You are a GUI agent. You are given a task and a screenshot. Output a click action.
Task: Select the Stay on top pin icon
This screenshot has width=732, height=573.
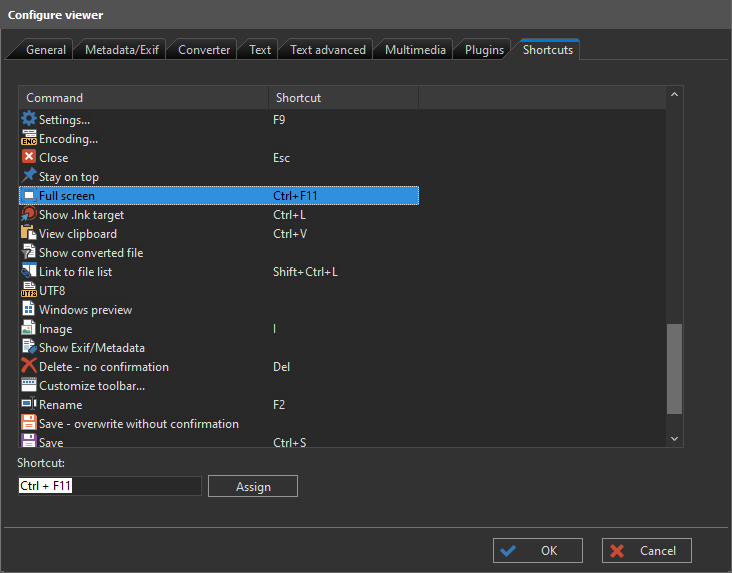coord(29,177)
